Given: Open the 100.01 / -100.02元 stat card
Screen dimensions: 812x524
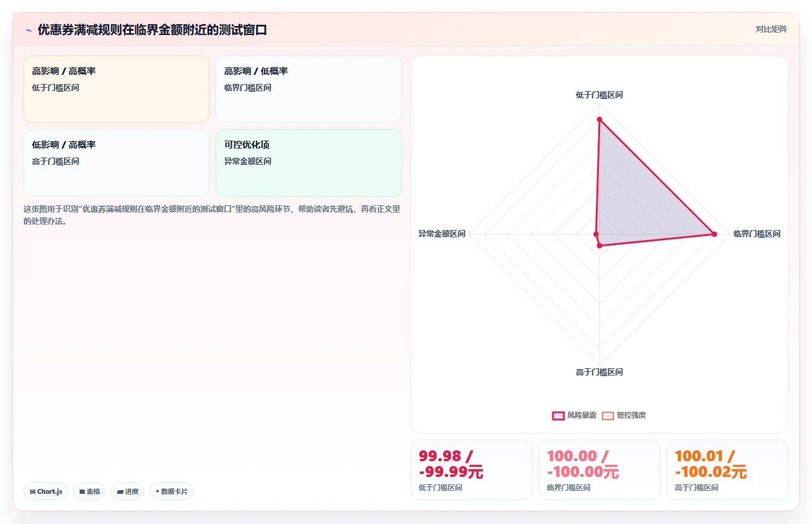Looking at the screenshot, I should point(727,470).
